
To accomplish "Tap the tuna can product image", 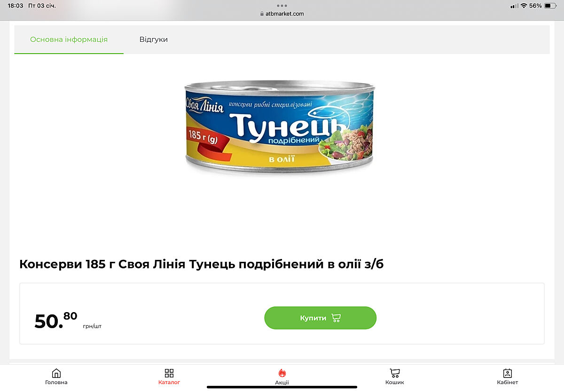I will pos(280,126).
